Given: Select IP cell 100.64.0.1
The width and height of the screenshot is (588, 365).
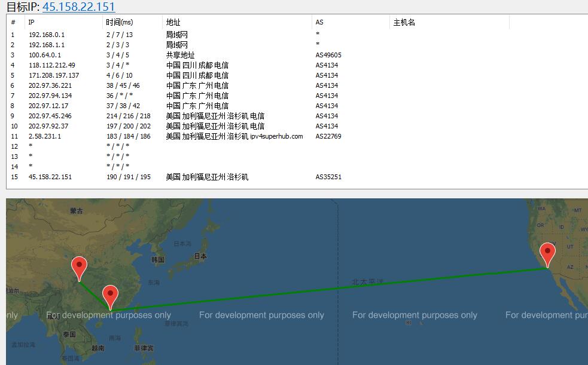Looking at the screenshot, I should 45,54.
